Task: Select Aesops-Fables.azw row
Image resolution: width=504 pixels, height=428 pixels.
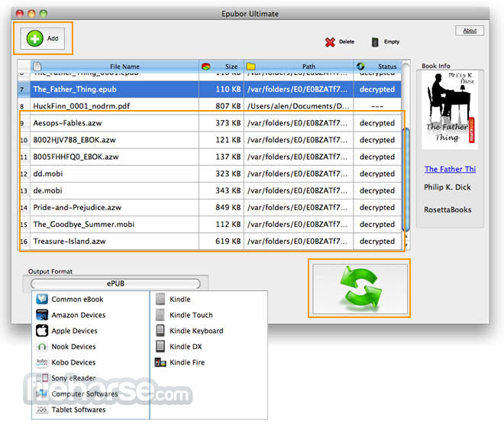Action: tap(209, 123)
